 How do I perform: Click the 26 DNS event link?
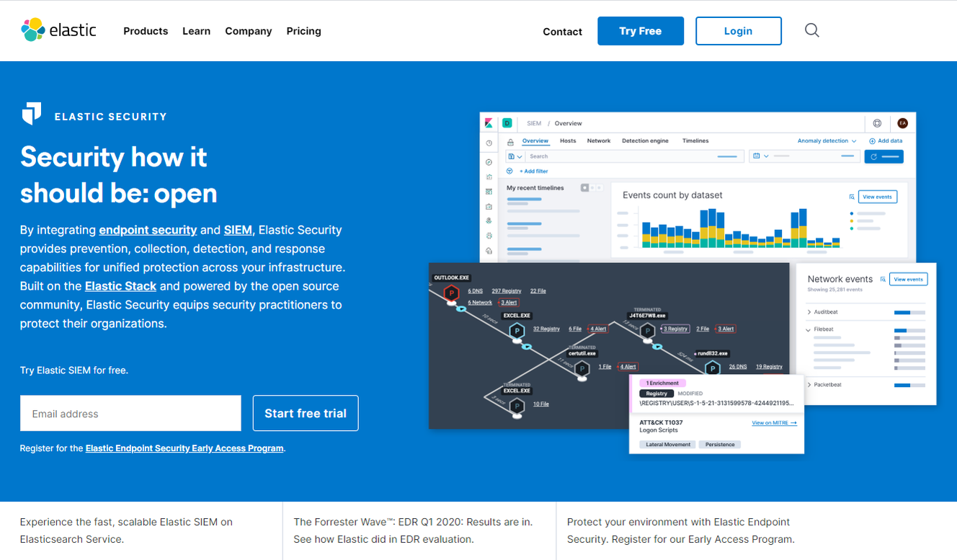coord(738,367)
